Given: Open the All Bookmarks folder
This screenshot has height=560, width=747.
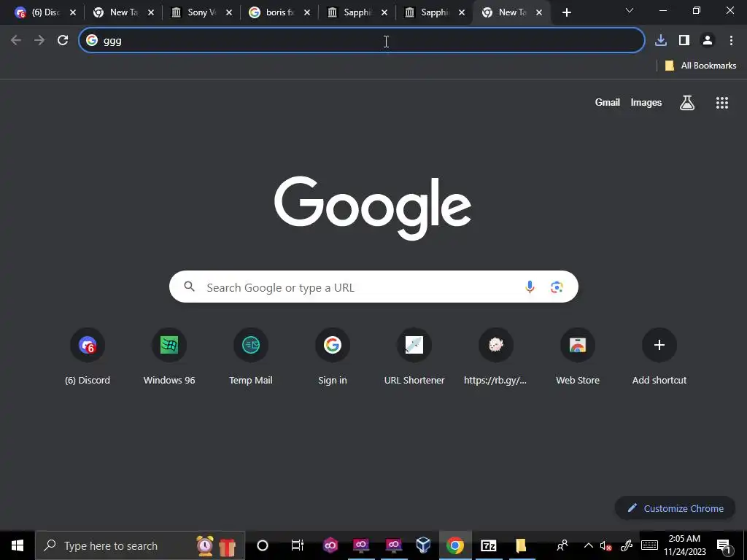Looking at the screenshot, I should (700, 66).
